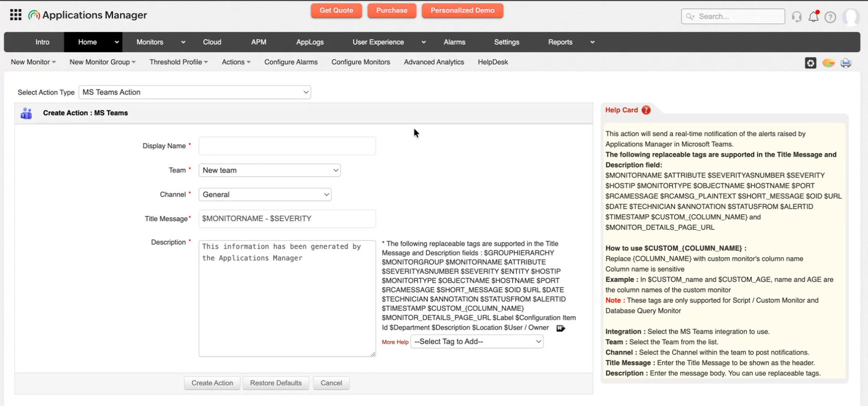Image resolution: width=868 pixels, height=406 pixels.
Task: Open the Home tab label
Action: click(87, 42)
